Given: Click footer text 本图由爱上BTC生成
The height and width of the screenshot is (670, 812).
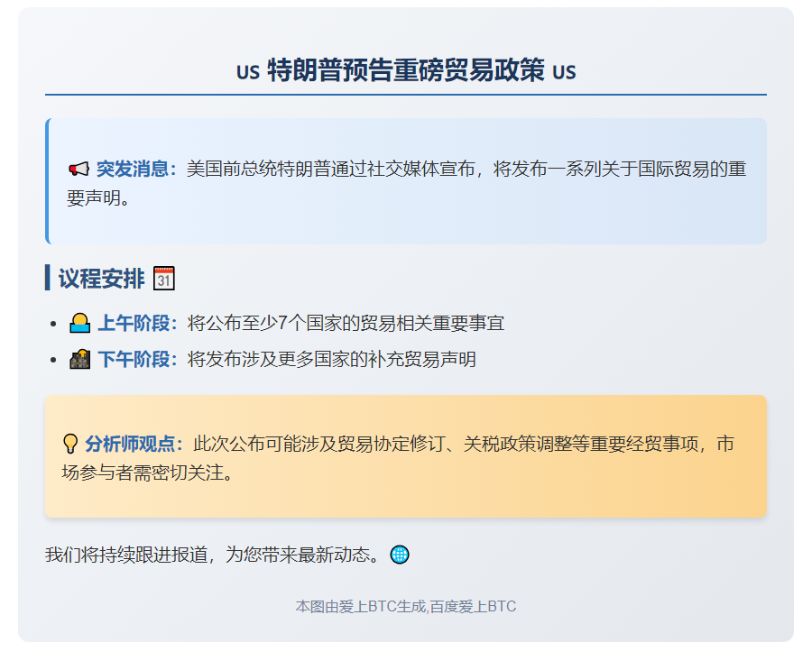Looking at the screenshot, I should (360, 606).
